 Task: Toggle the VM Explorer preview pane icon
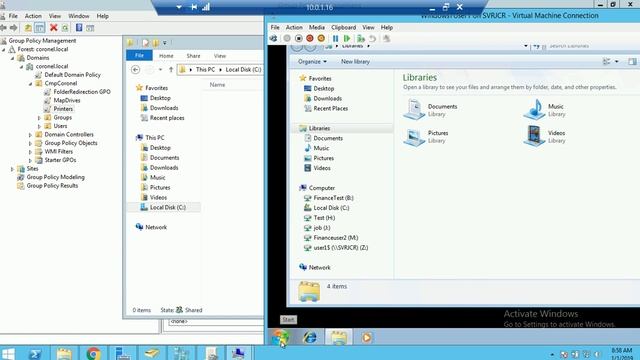pos(632,62)
